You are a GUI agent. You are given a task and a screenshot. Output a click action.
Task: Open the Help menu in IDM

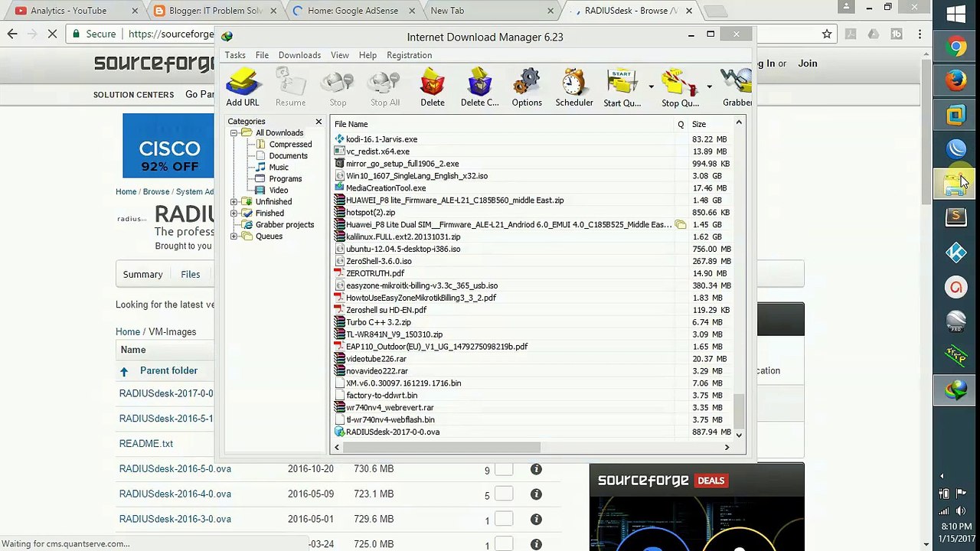(x=367, y=55)
